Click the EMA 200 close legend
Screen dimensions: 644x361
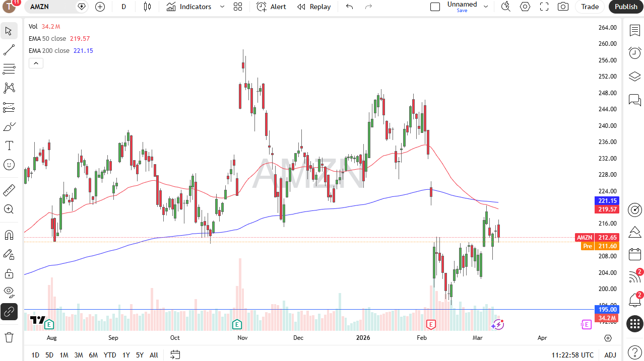click(49, 51)
